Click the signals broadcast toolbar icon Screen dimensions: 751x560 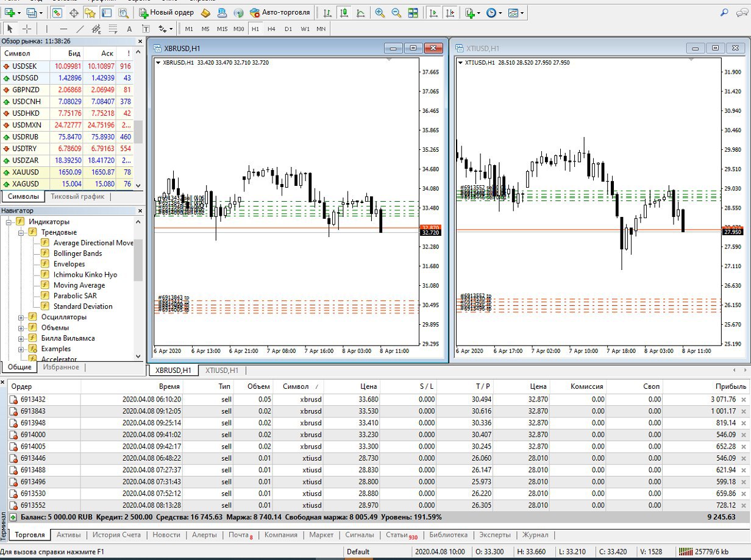click(238, 12)
